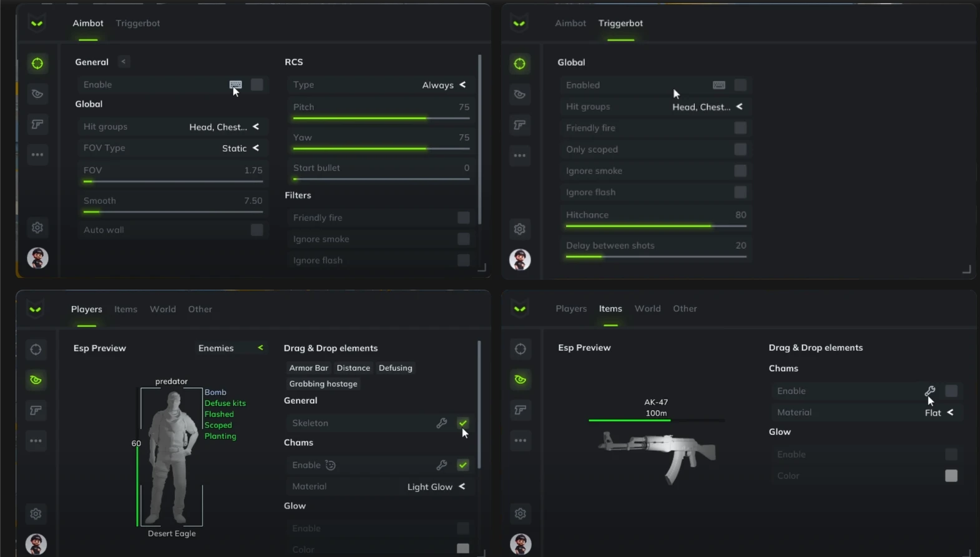The image size is (980, 557).
Task: Enable the Triggerbot Enabled checkbox
Action: point(740,85)
